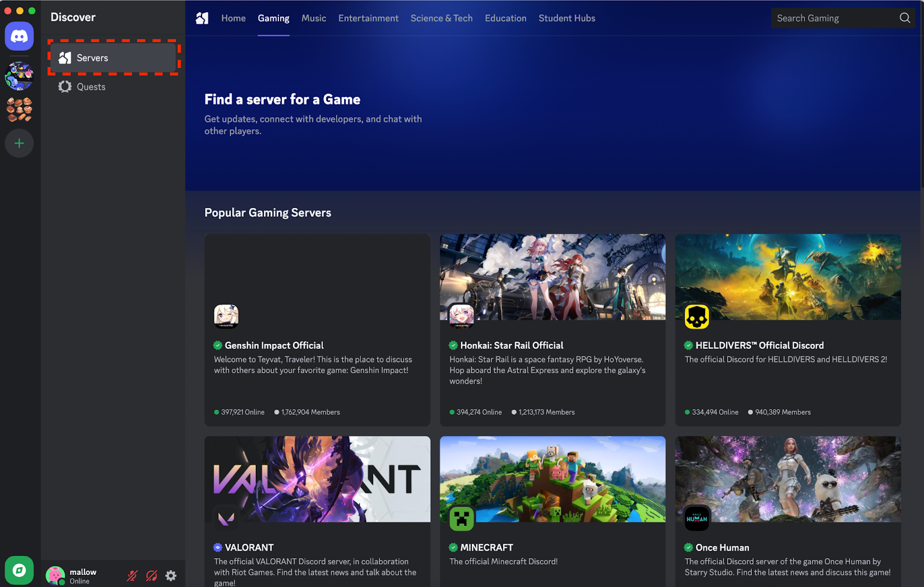Viewport: 924px width, 587px height.
Task: Click verified badge next to MINECRAFT
Action: 453,547
